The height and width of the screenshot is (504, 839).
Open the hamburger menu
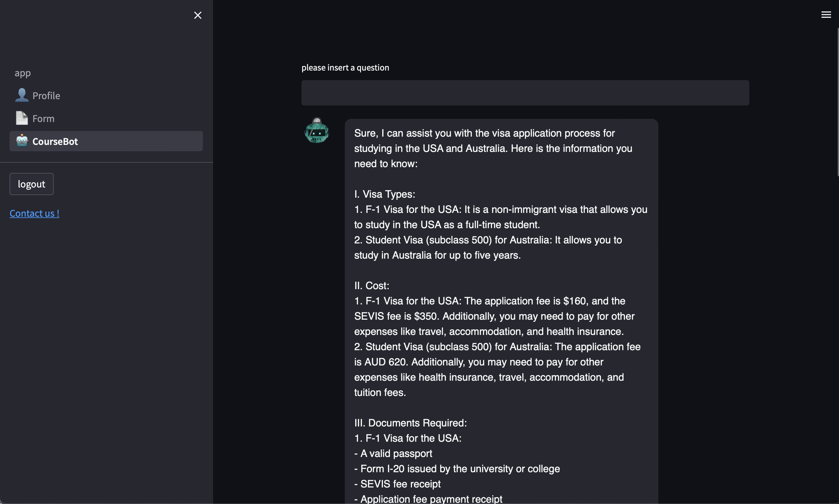pyautogui.click(x=826, y=15)
